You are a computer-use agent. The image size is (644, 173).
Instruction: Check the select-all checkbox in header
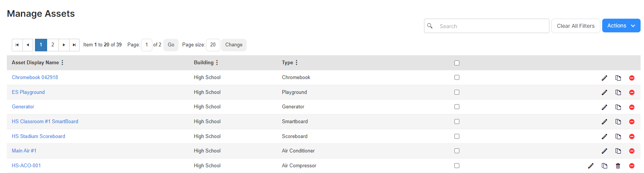click(x=457, y=63)
